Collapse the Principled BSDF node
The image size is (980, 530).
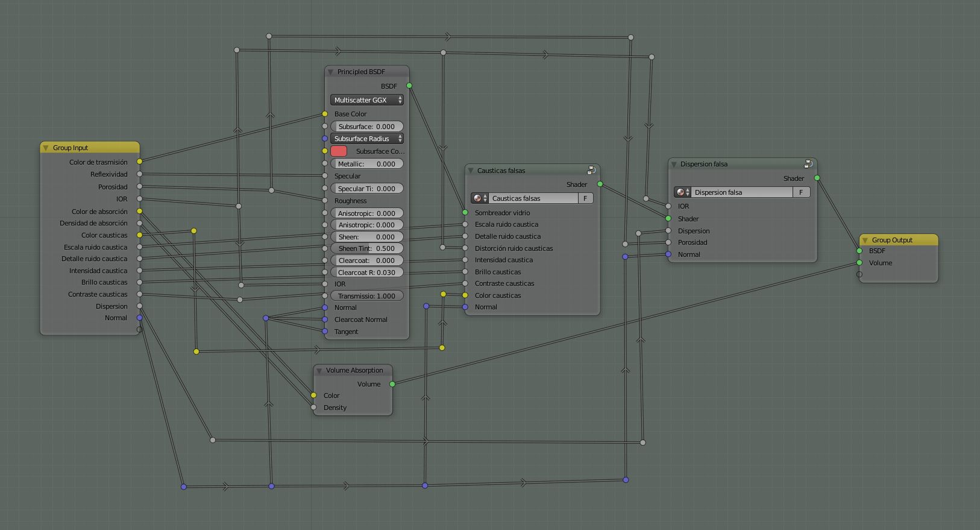click(330, 72)
